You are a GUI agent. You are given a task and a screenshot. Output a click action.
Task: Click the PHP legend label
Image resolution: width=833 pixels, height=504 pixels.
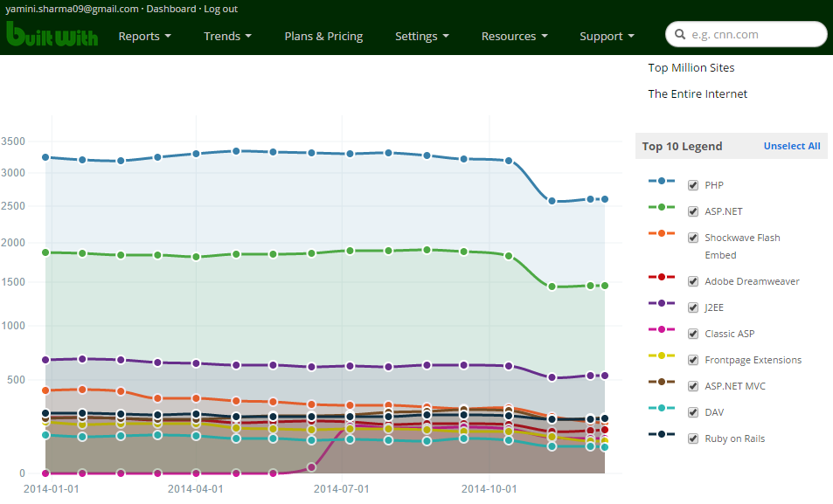[714, 185]
